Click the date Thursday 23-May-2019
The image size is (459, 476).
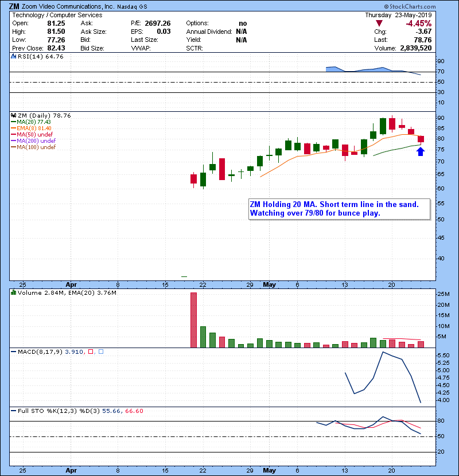[x=398, y=15]
